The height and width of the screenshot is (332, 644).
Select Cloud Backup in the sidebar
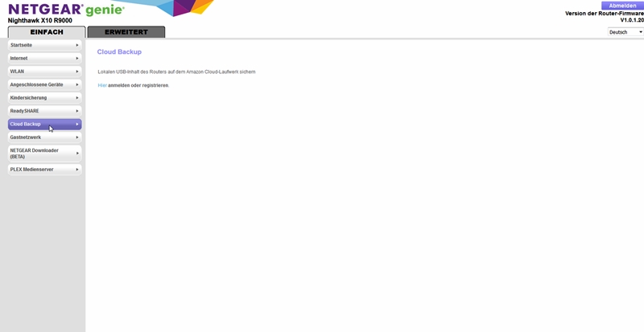tap(40, 125)
